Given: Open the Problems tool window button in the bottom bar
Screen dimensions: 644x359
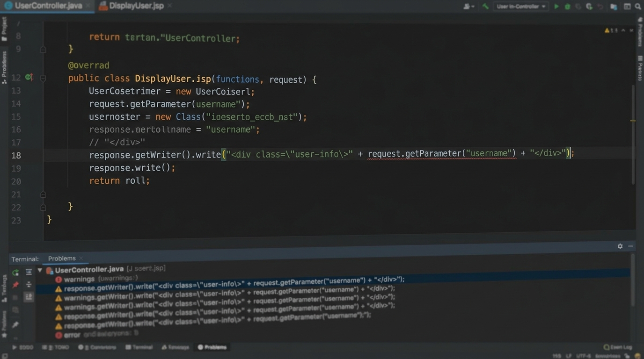Looking at the screenshot, I should click(x=212, y=347).
